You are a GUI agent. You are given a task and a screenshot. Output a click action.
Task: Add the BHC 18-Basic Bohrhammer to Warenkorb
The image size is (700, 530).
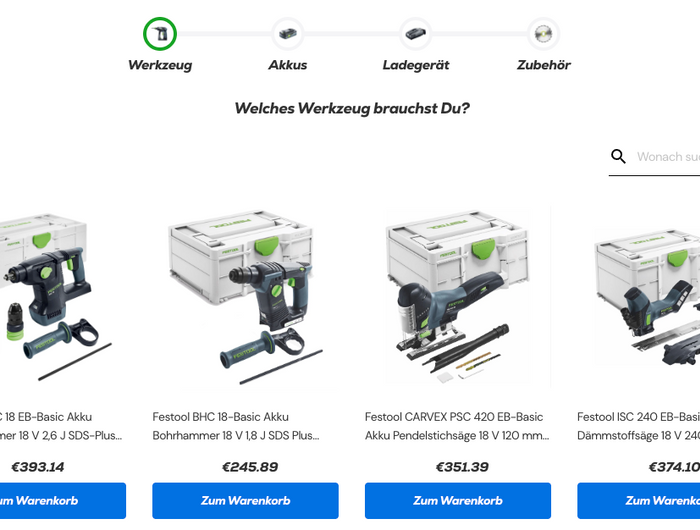click(x=245, y=501)
